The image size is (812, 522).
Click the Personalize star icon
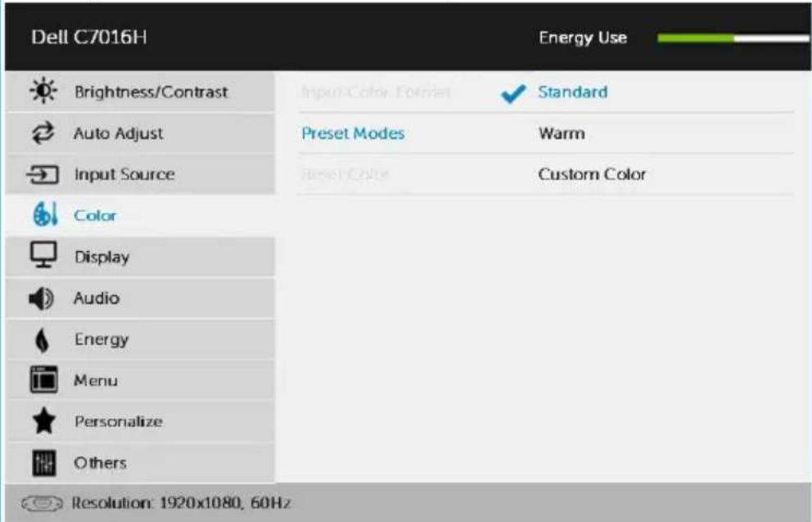[44, 421]
